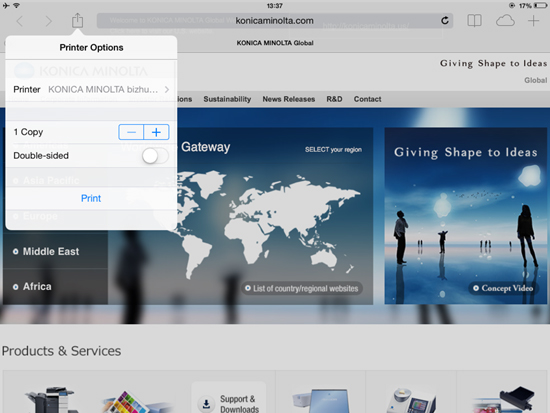Viewport: 550px width, 413px height.
Task: Click the status bar clock 13:37
Action: 275,6
